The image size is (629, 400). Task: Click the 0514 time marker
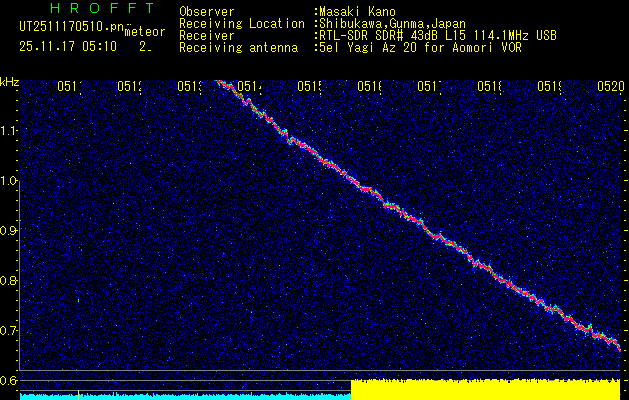[250, 86]
